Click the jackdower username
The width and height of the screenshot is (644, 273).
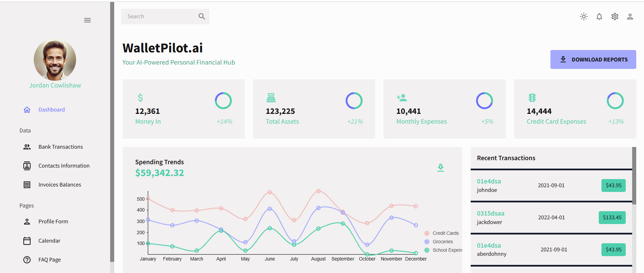click(x=489, y=222)
